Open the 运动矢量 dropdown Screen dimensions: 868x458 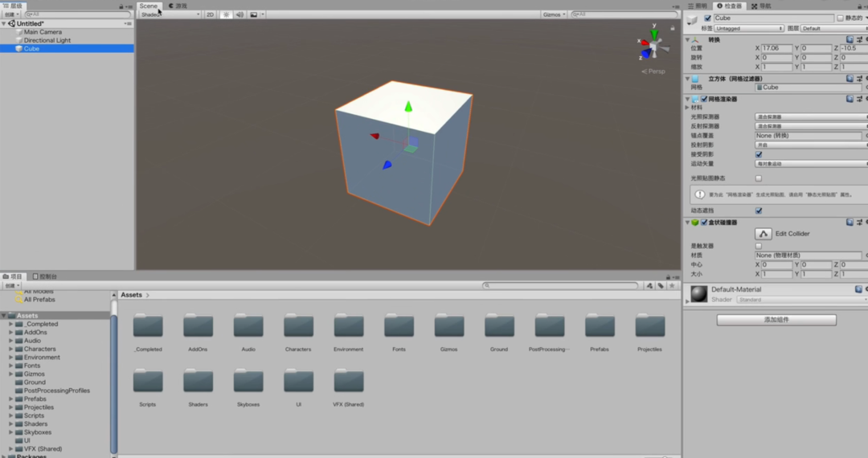812,164
